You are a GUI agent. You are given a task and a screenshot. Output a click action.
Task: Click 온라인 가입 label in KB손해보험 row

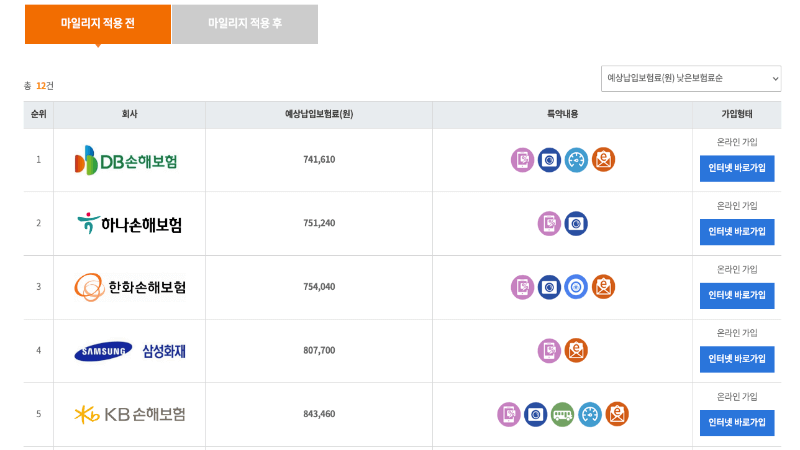point(737,397)
